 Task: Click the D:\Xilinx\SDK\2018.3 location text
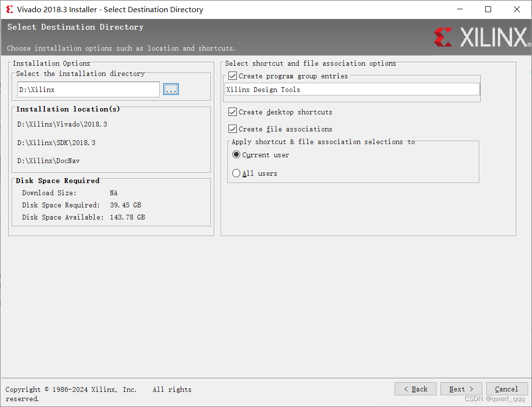[x=57, y=143]
